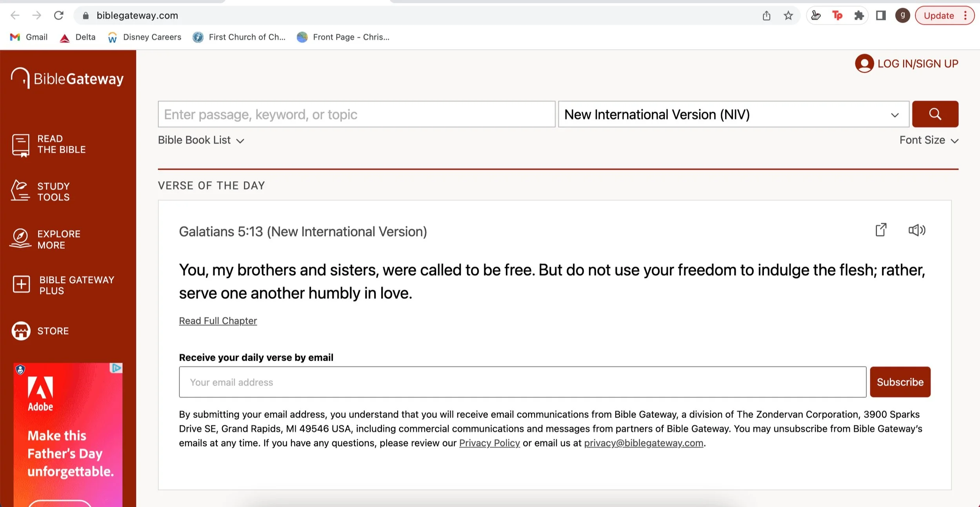The height and width of the screenshot is (507, 980).
Task: Play verse audio with speaker icon
Action: tap(916, 230)
